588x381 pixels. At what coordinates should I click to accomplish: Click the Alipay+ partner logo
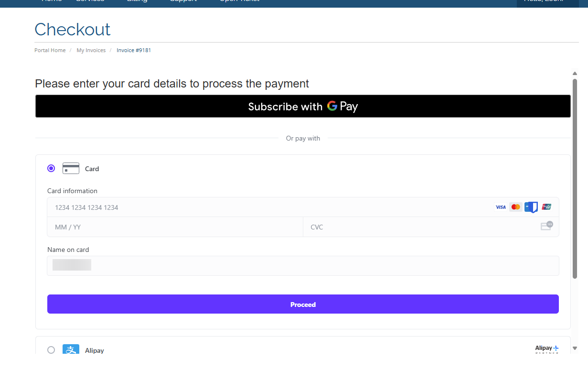click(546, 348)
